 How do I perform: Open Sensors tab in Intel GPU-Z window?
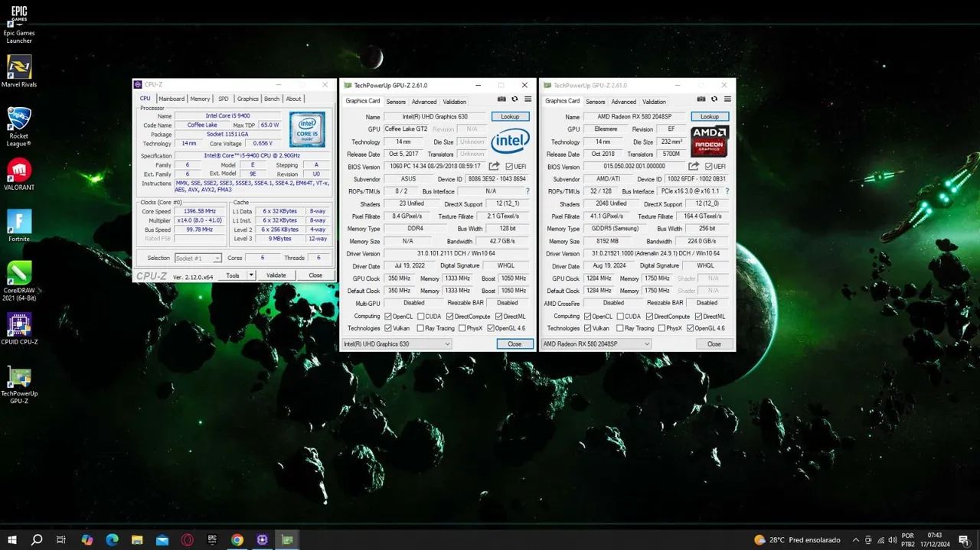[396, 102]
